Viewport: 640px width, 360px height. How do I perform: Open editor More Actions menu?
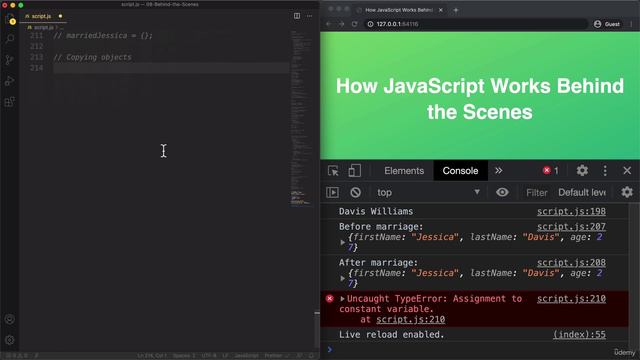[309, 16]
